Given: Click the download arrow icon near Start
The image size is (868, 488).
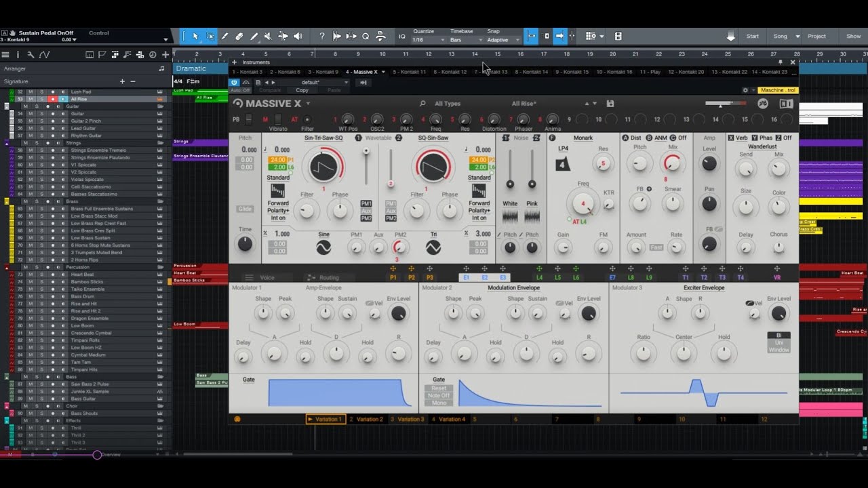Looking at the screenshot, I should pos(731,37).
